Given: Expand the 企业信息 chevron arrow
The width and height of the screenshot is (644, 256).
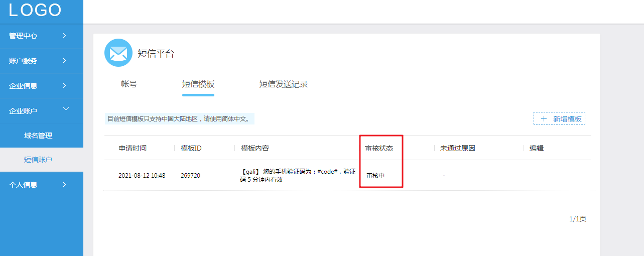Looking at the screenshot, I should click(x=64, y=86).
